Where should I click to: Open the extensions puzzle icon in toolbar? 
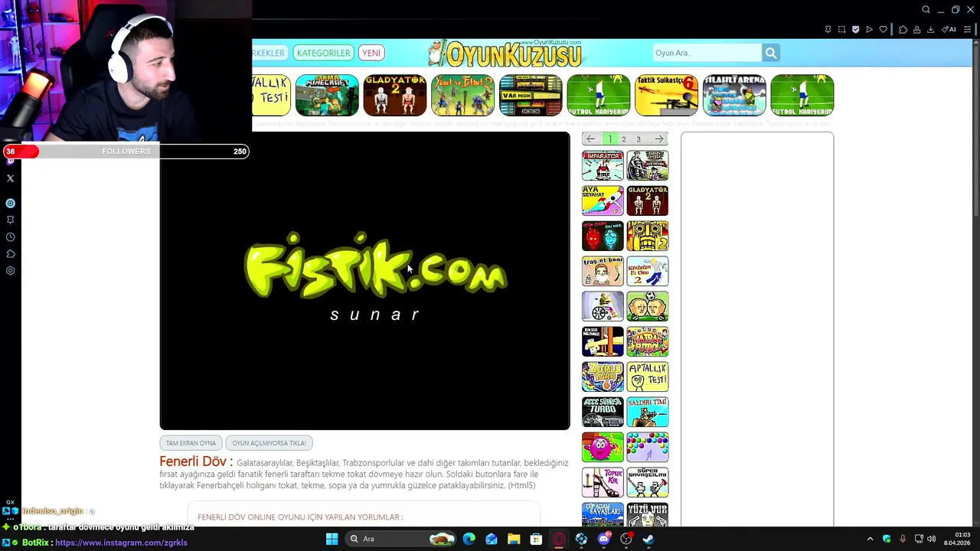903,29
